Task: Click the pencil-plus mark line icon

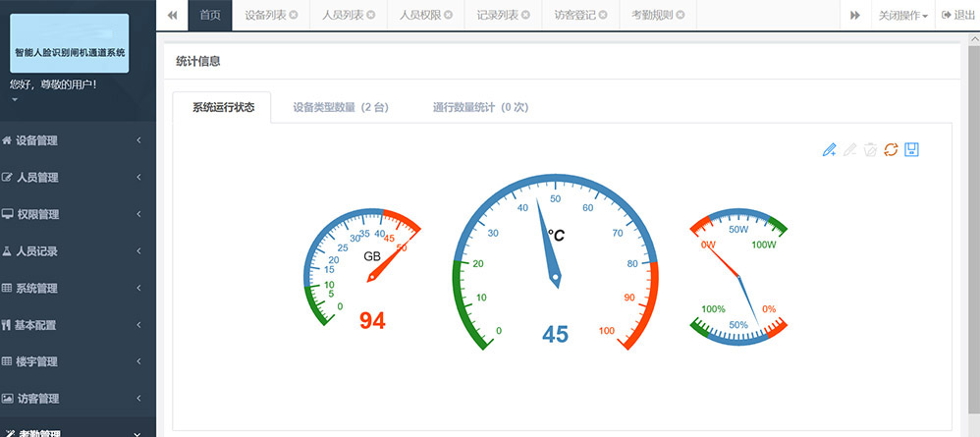Action: point(830,149)
